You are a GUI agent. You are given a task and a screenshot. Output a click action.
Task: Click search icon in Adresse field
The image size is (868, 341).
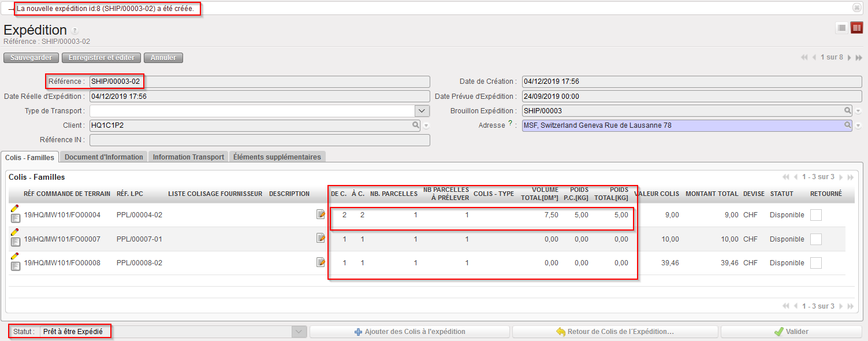point(848,125)
